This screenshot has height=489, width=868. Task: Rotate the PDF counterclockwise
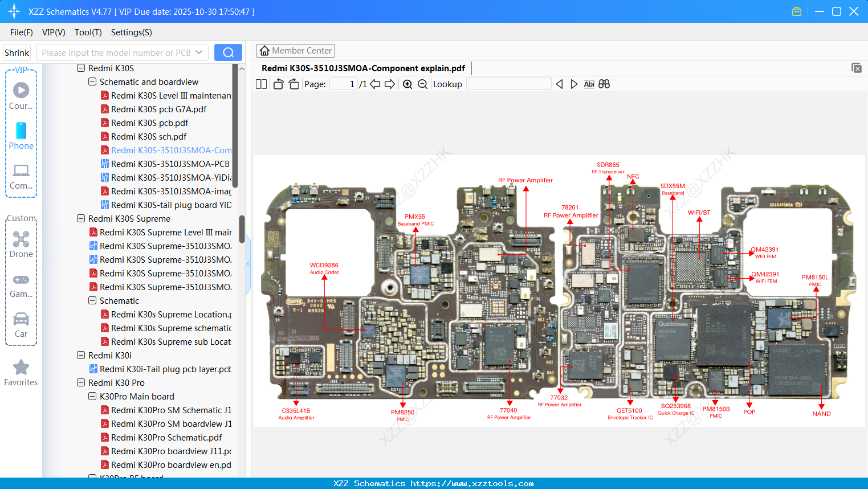[278, 84]
